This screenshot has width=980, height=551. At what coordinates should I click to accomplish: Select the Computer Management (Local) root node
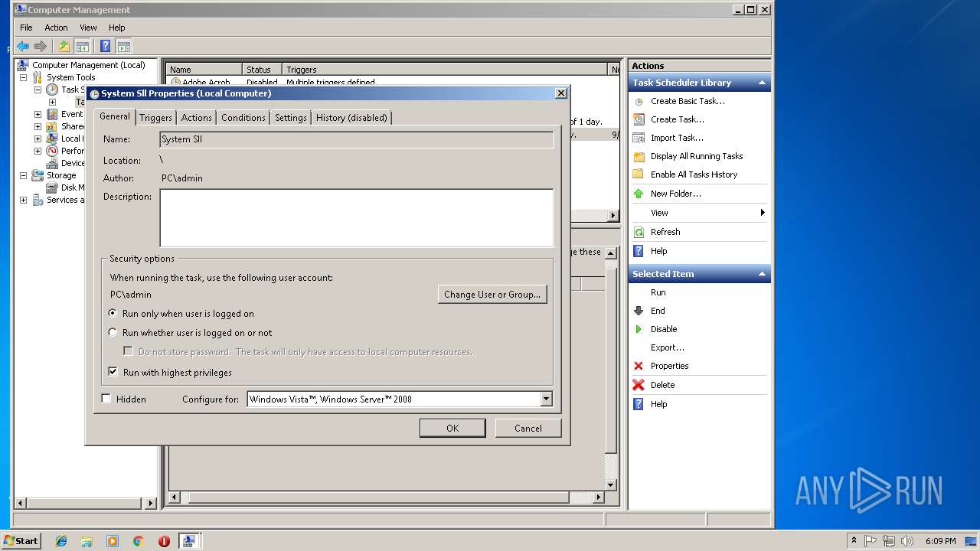88,65
